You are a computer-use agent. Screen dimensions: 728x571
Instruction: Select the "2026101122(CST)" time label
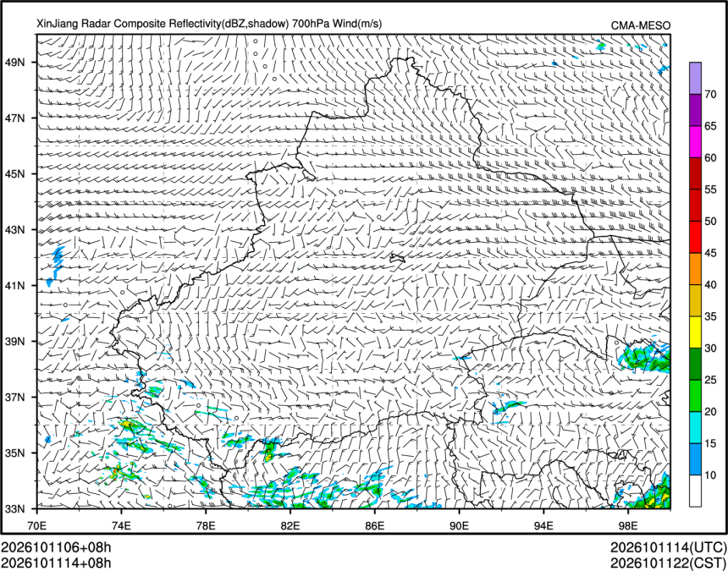[x=669, y=563]
